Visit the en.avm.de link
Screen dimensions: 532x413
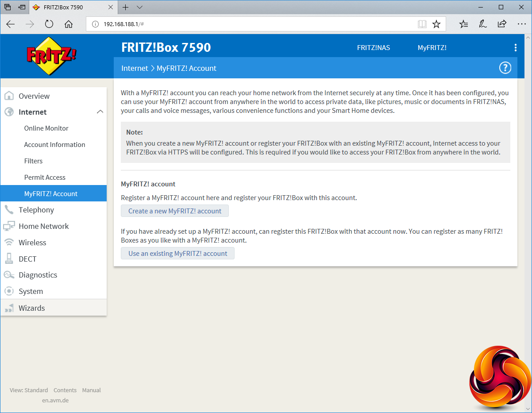point(55,401)
